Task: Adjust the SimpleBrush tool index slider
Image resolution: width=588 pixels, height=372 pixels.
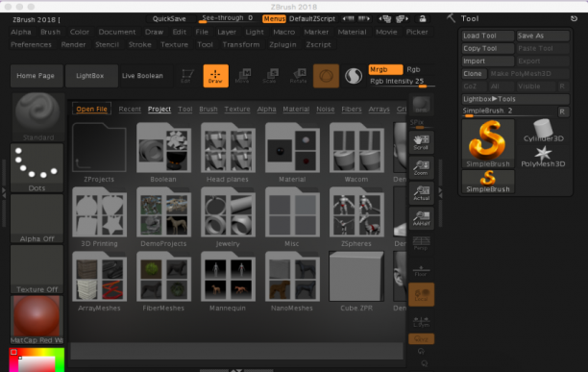Action: tap(509, 112)
